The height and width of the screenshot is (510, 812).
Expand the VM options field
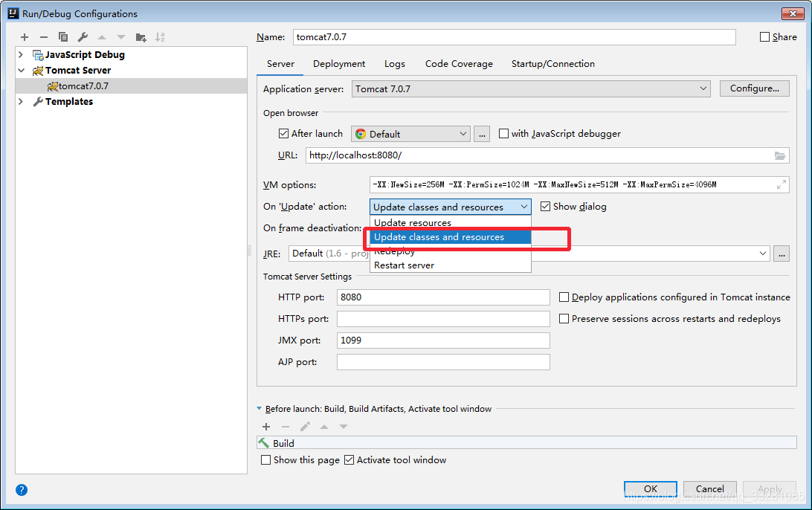pos(782,184)
